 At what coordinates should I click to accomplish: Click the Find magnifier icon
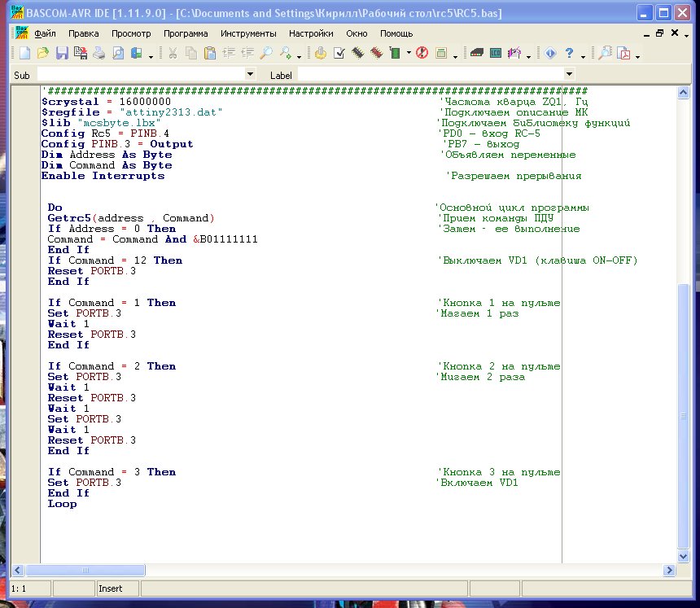tap(266, 54)
